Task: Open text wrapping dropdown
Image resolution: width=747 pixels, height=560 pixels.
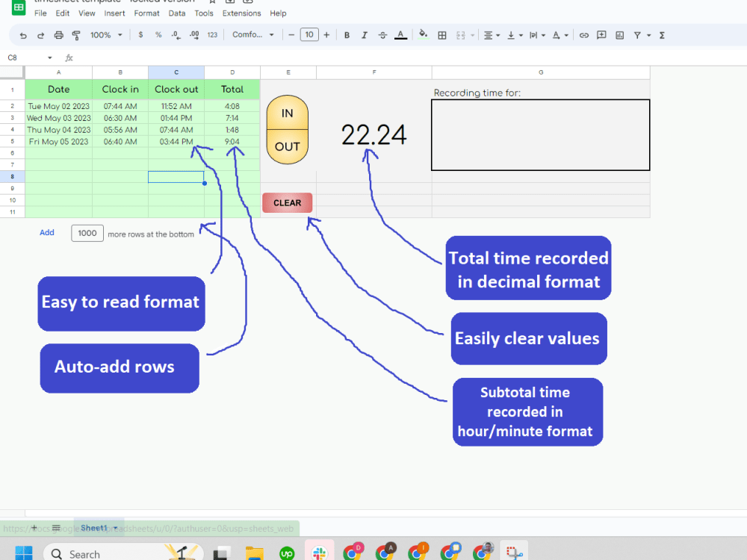Action: 537,35
